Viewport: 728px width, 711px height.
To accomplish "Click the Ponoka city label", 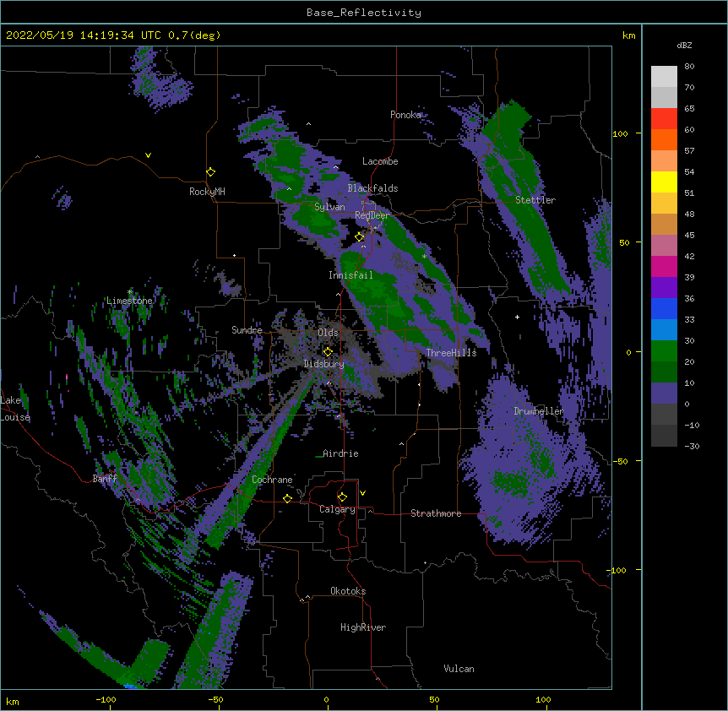I will [x=405, y=115].
